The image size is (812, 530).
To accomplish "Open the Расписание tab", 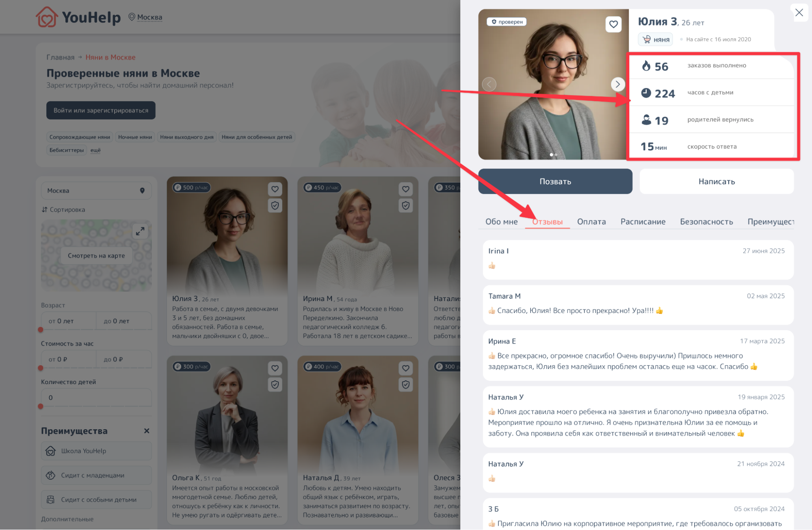I will (643, 222).
